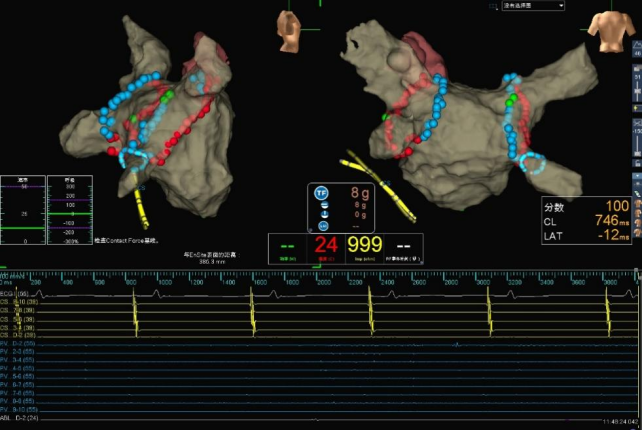Click the 'Contact Force' baseline check message
This screenshot has height=430, width=642.
click(x=127, y=241)
